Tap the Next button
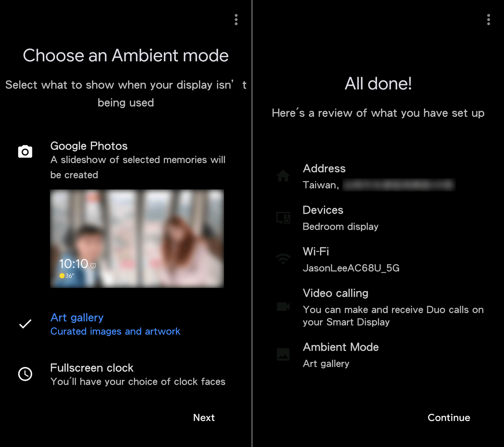 [x=204, y=417]
